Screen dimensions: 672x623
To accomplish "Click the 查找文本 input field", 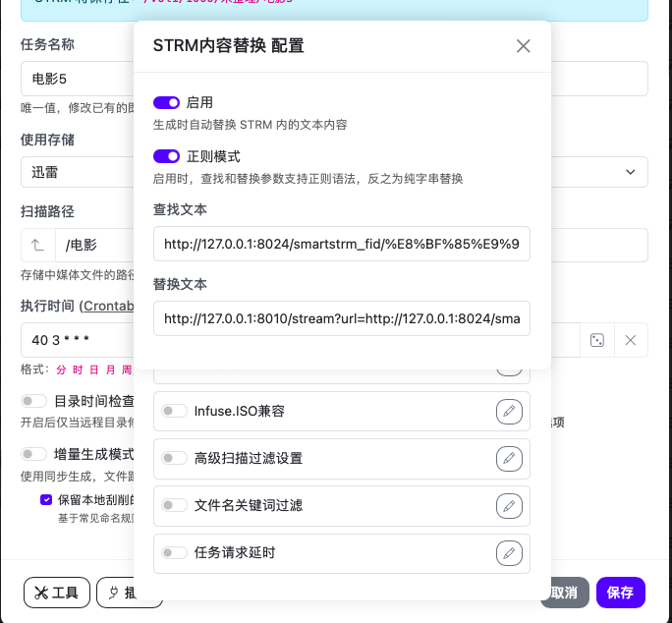I will click(342, 244).
